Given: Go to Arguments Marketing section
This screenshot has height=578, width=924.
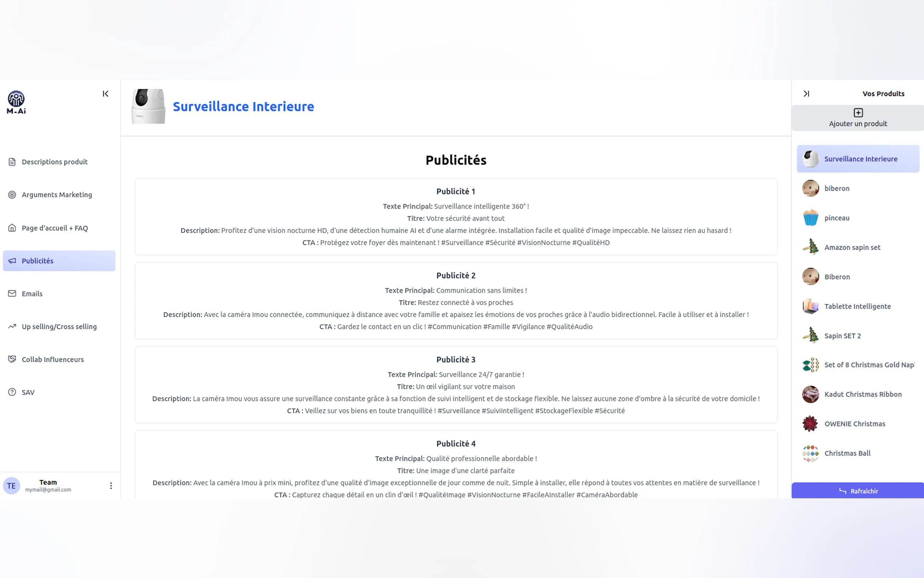Looking at the screenshot, I should pos(56,195).
